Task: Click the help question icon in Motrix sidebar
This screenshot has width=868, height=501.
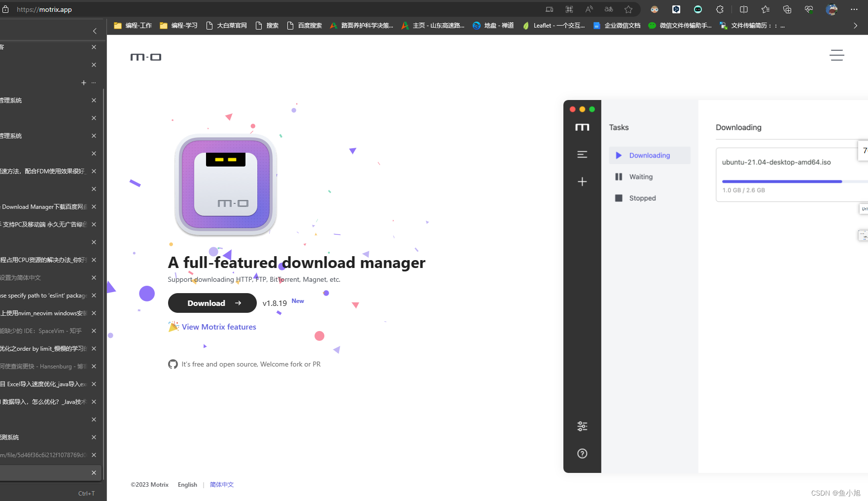Action: [x=582, y=454]
